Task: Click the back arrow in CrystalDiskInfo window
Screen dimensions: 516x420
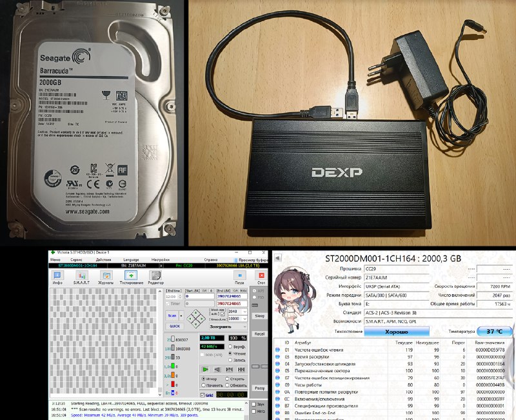Action: (x=278, y=257)
